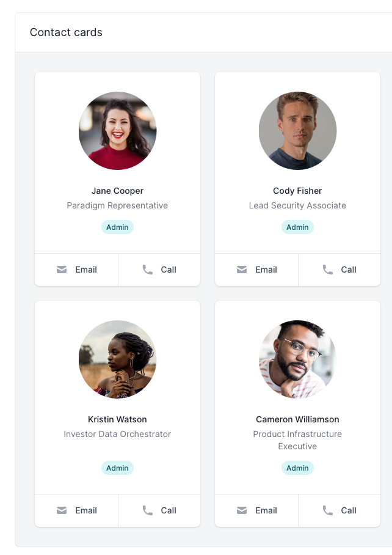392x555 pixels.
Task: Click the envelope icon on Kristin Watson's card
Action: click(62, 510)
